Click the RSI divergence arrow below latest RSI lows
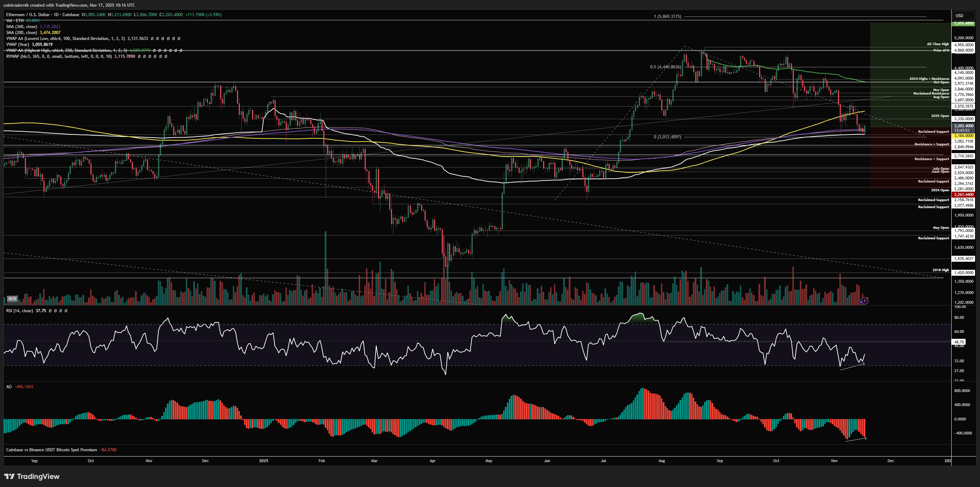Viewport: 980px width, 487px height. tap(852, 366)
